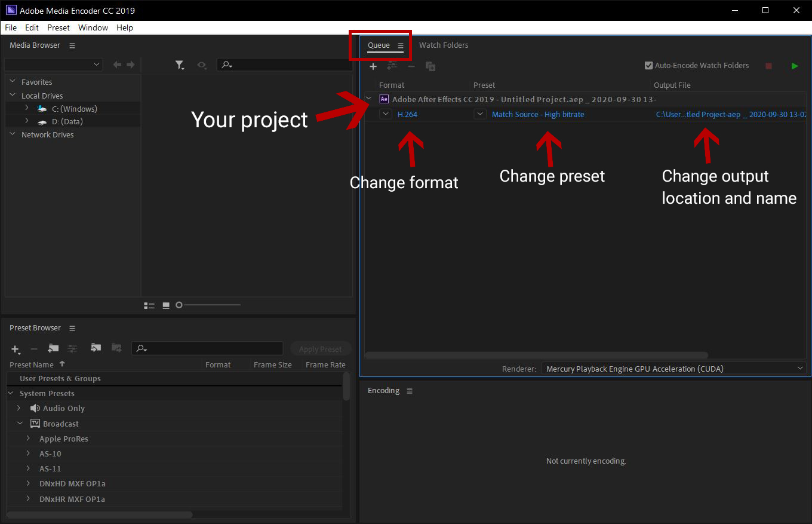Switch Media Browser to list view

149,305
